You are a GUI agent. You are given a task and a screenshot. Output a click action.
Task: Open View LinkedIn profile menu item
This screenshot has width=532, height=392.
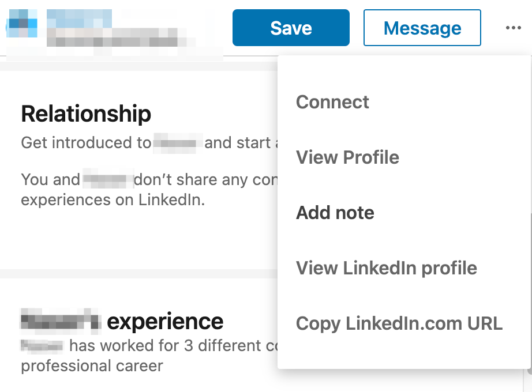(x=387, y=268)
